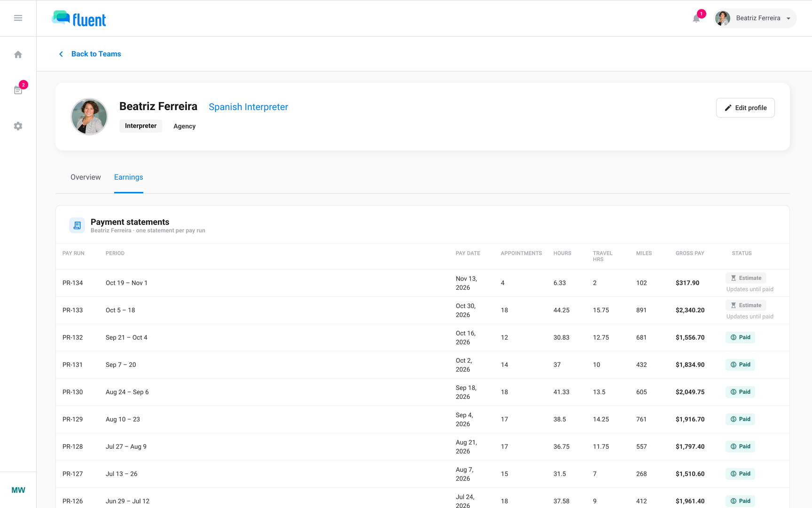The image size is (812, 508).
Task: Click pay run PR-128
Action: (72, 447)
